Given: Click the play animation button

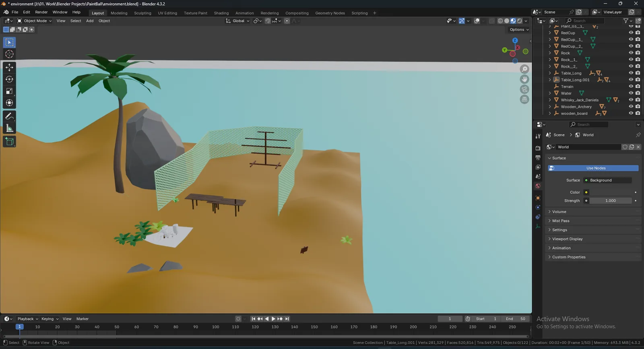Looking at the screenshot, I should click(273, 319).
